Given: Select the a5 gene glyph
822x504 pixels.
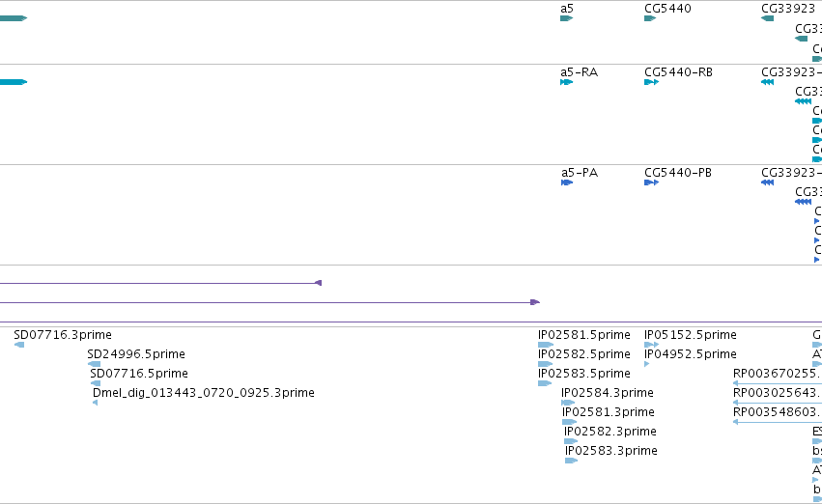Looking at the screenshot, I should (x=566, y=18).
